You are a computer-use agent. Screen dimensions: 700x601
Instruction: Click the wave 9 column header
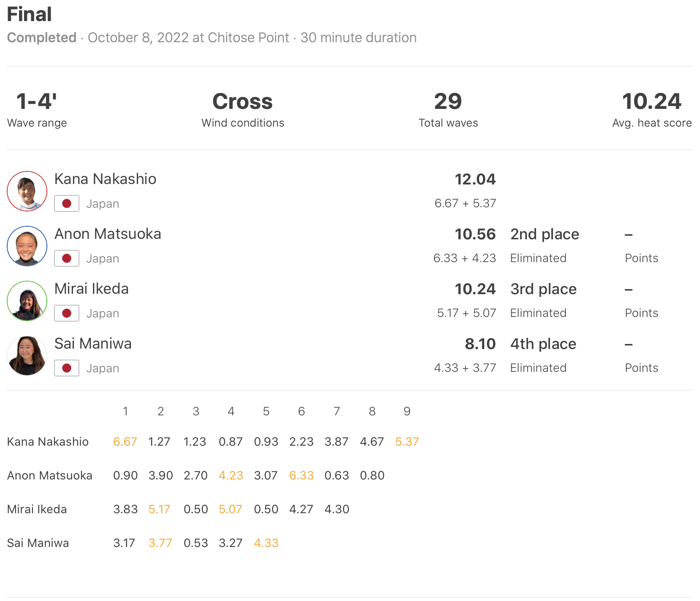click(407, 411)
